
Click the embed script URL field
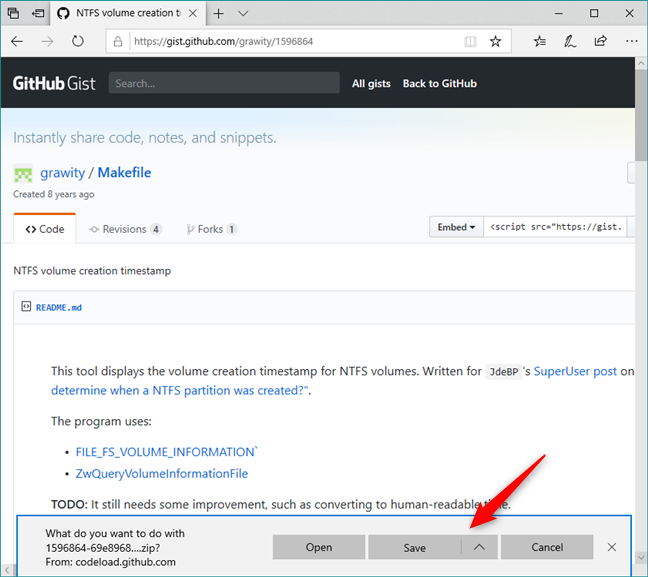(x=555, y=227)
